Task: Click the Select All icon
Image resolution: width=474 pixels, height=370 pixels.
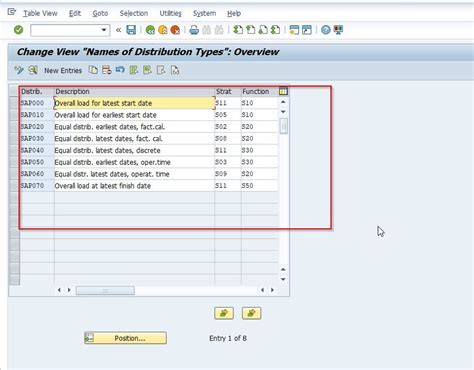Action: 134,70
